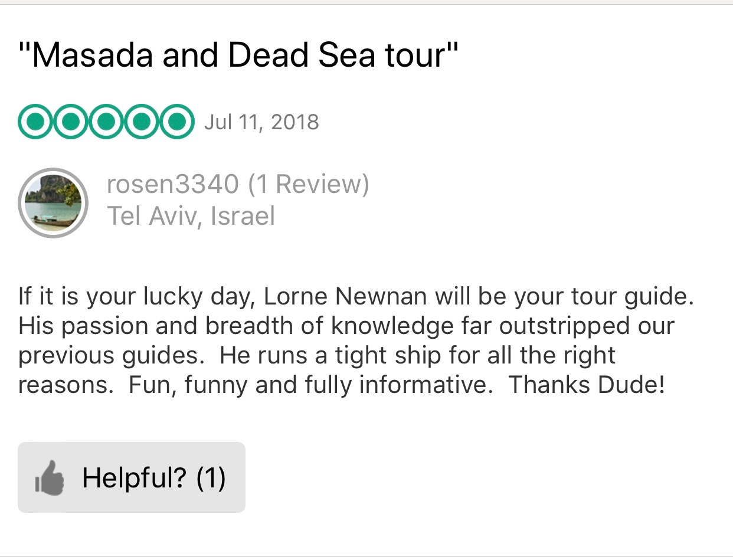This screenshot has height=560, width=733.
Task: Click the last rating bubble
Action: point(176,122)
